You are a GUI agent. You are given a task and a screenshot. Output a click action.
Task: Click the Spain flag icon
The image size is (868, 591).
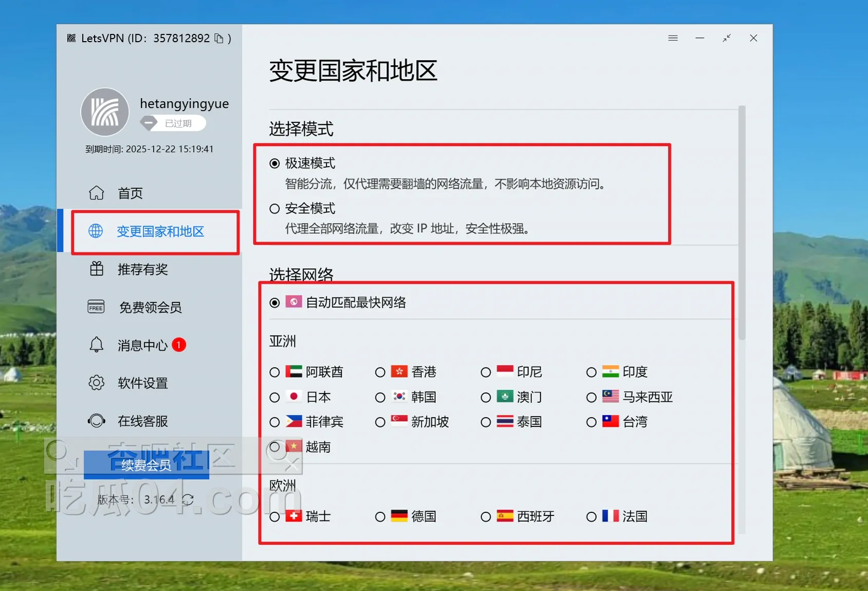(505, 515)
